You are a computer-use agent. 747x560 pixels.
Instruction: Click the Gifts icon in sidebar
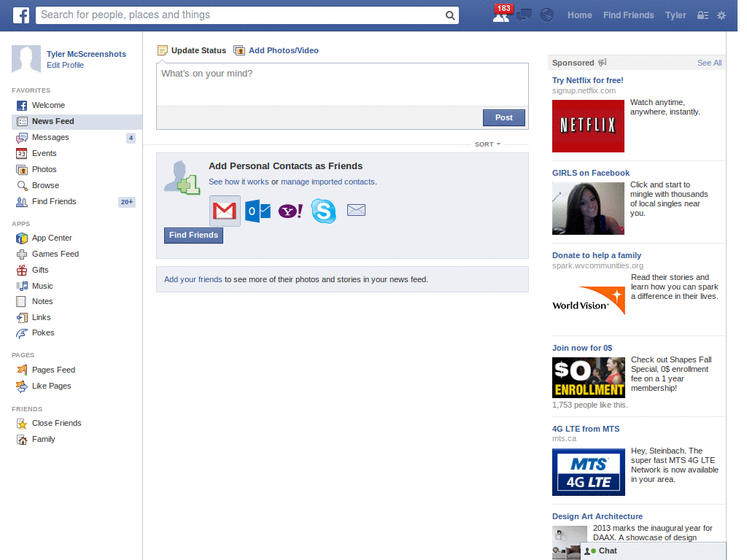(x=22, y=271)
